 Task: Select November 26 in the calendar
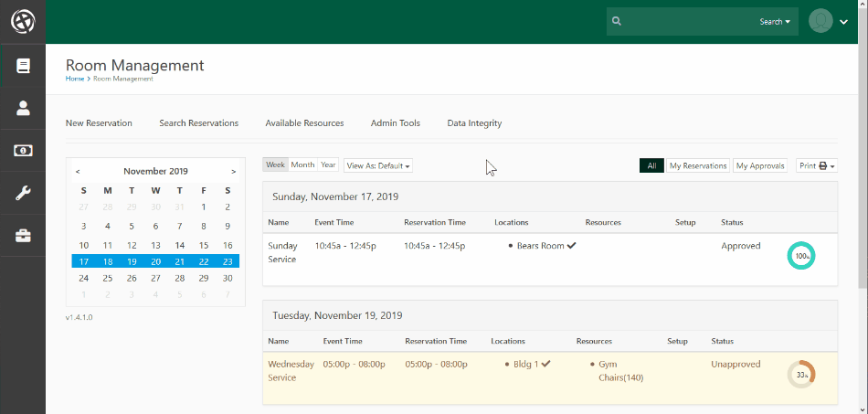point(132,279)
